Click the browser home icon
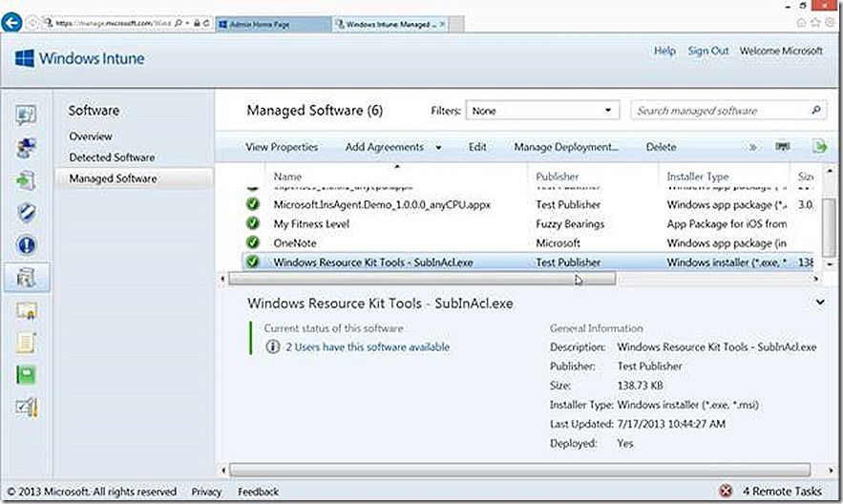This screenshot has height=504, width=843. (x=801, y=23)
